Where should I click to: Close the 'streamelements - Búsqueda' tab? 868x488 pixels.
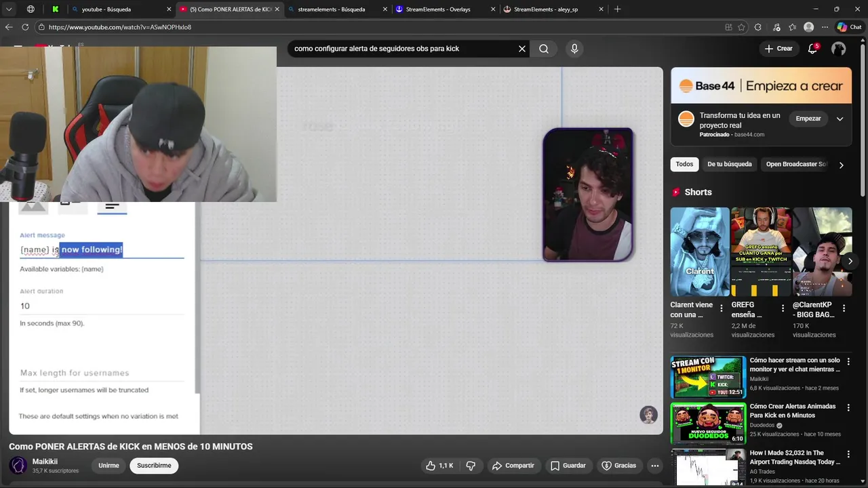pos(385,9)
